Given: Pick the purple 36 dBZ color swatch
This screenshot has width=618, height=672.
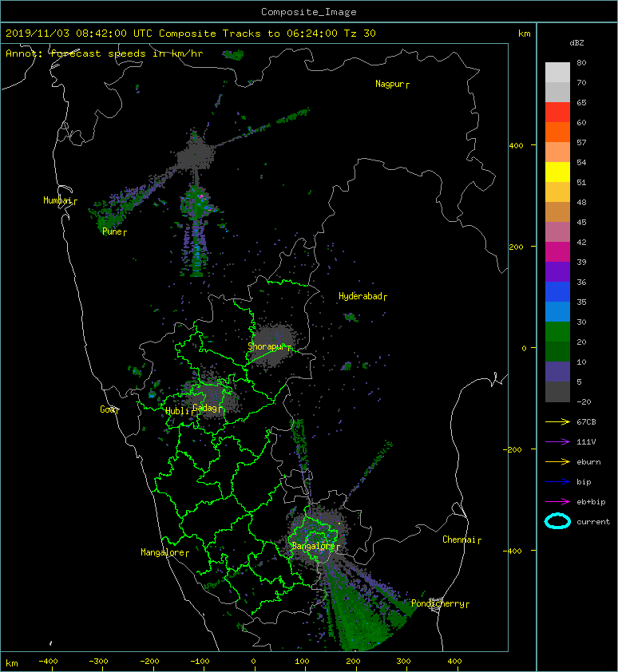Looking at the screenshot, I should tap(557, 272).
